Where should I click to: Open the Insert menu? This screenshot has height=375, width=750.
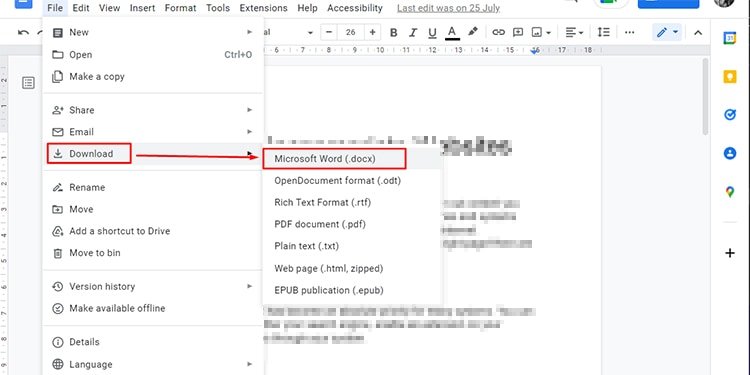144,8
